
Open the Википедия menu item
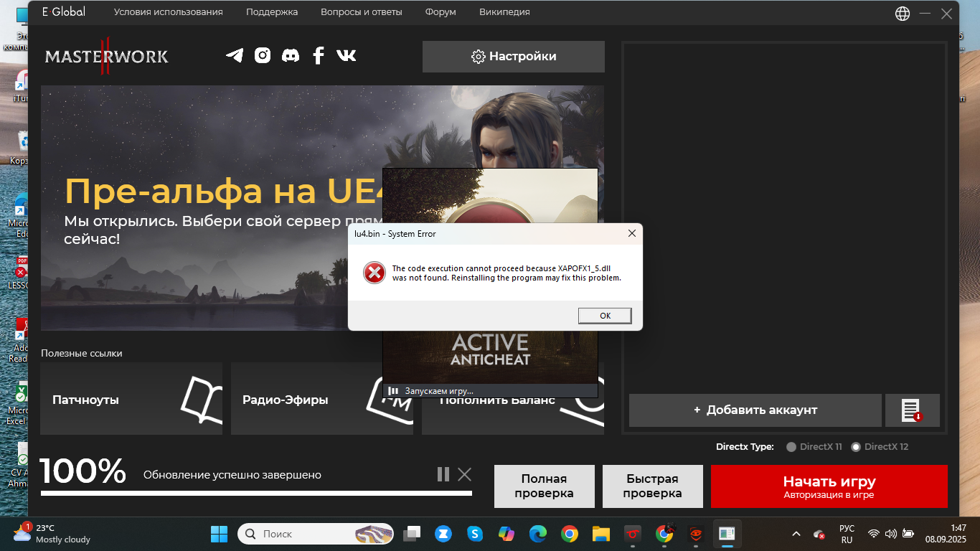(x=505, y=12)
